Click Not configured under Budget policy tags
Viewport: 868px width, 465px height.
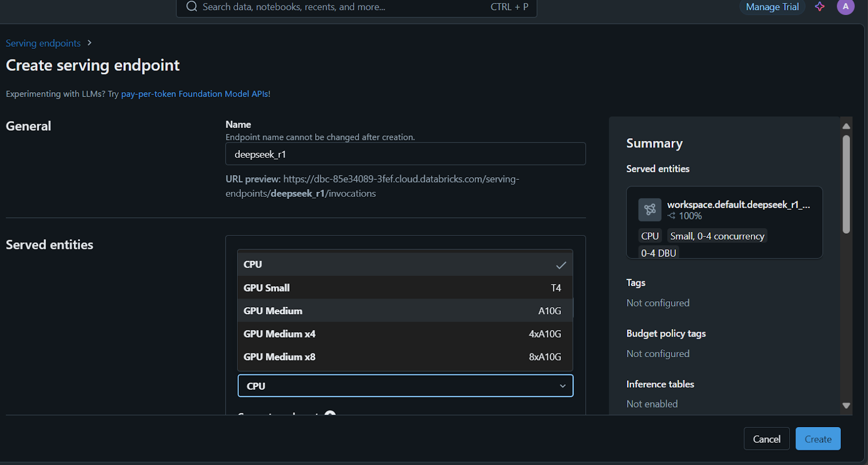(658, 353)
